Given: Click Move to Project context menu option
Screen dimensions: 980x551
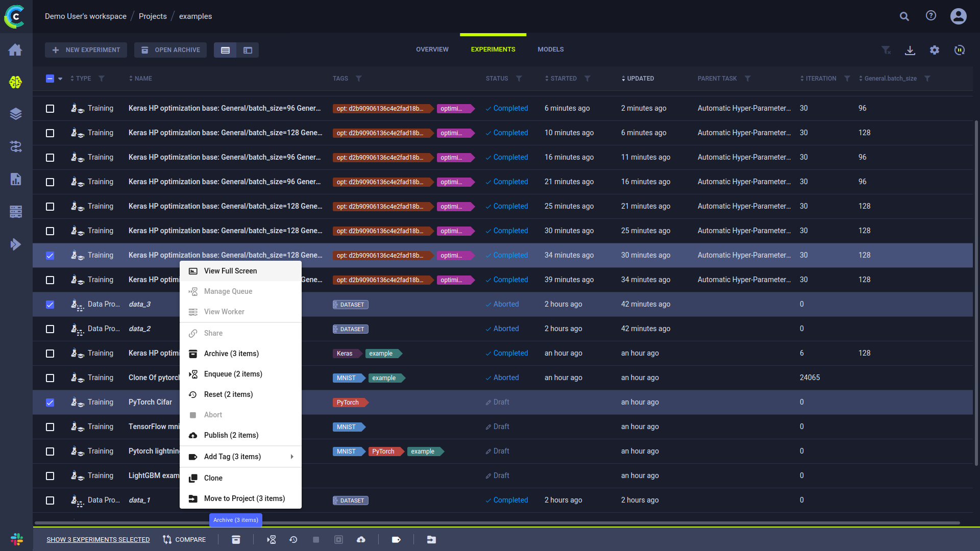Looking at the screenshot, I should [x=244, y=498].
